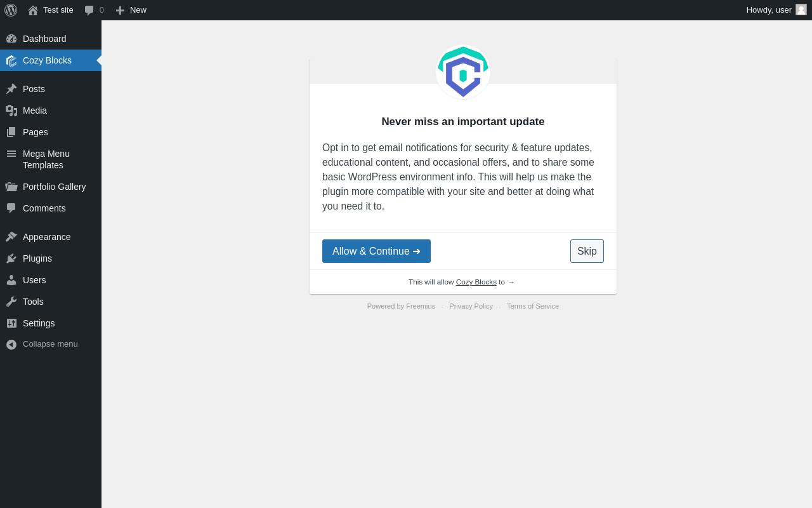Open the Settings menu
Screen dimensions: 812x508
click(51, 323)
